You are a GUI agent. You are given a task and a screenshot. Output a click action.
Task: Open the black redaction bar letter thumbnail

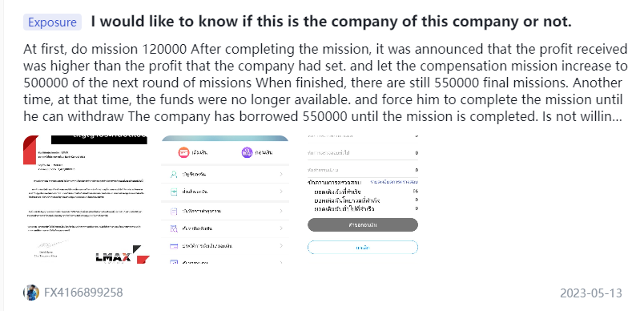click(87, 200)
